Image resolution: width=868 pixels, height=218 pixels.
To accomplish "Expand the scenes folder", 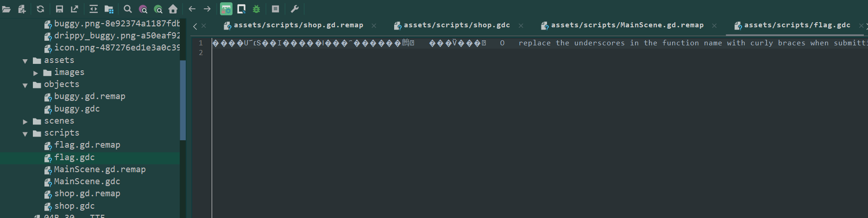I will click(x=25, y=122).
